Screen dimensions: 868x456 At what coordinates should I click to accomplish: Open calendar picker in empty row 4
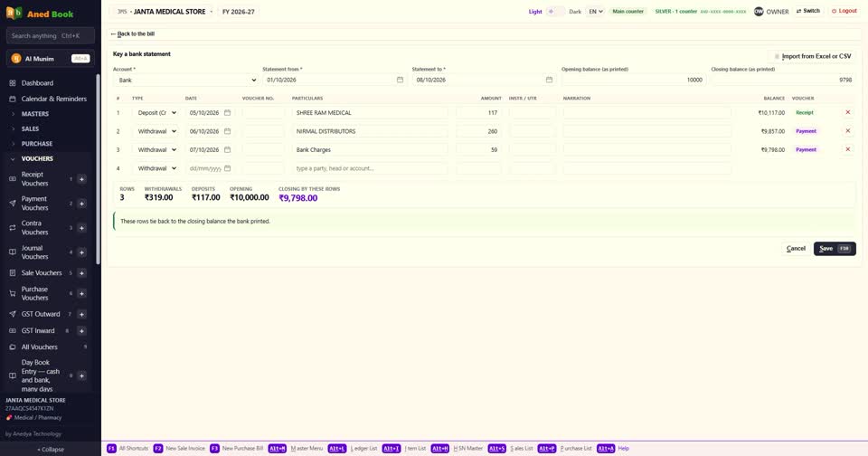click(227, 168)
